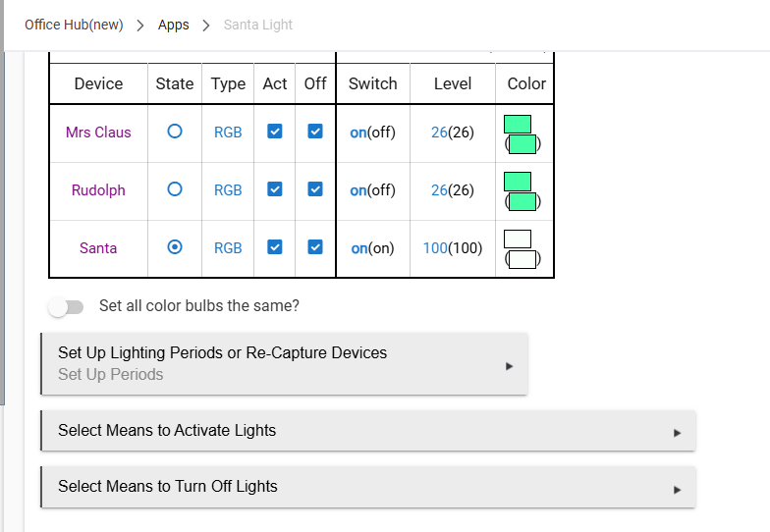The width and height of the screenshot is (770, 532).
Task: Click the Level 26 value for Mrs Claus
Action: click(439, 133)
